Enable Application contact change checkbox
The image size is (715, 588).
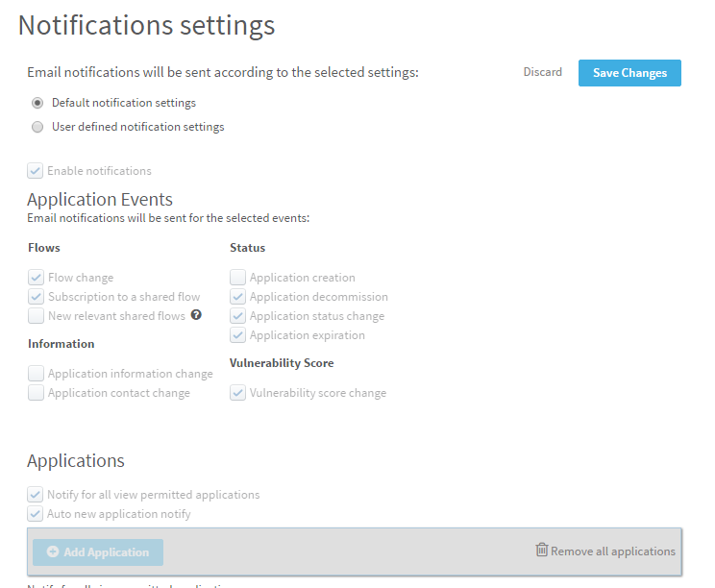point(37,393)
